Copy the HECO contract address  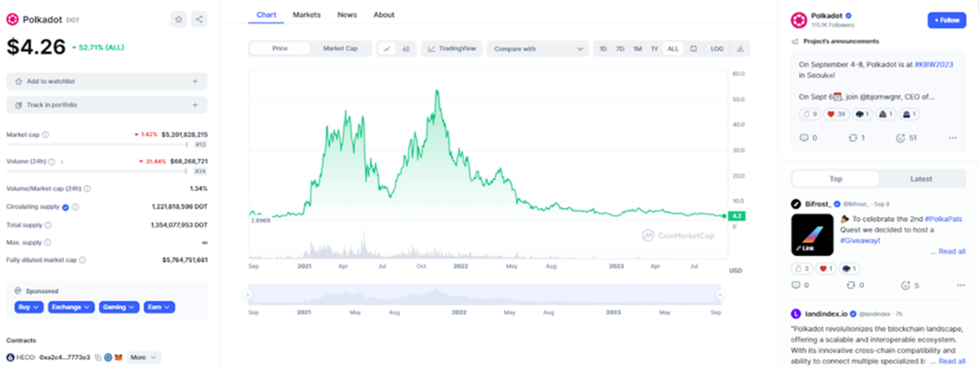98,358
